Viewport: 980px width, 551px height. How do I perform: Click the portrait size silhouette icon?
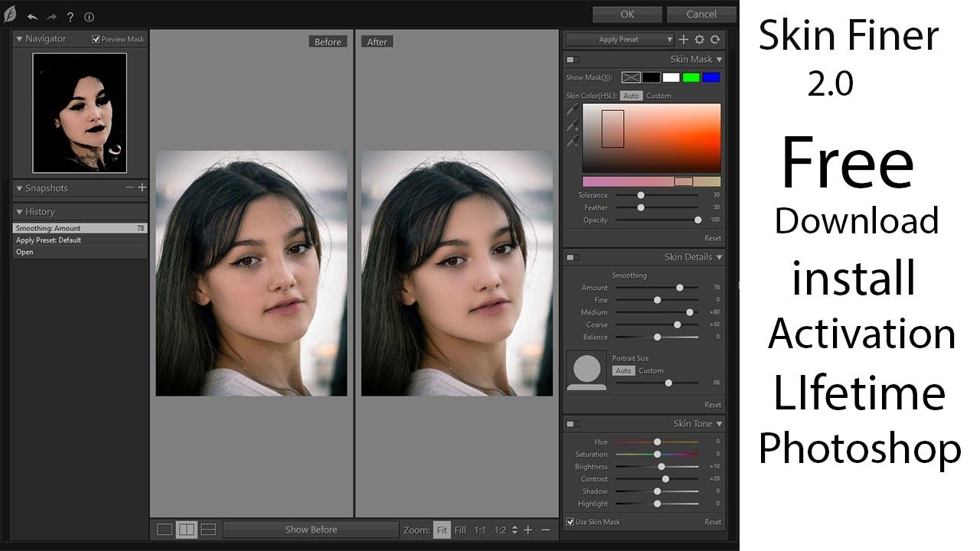pos(586,371)
